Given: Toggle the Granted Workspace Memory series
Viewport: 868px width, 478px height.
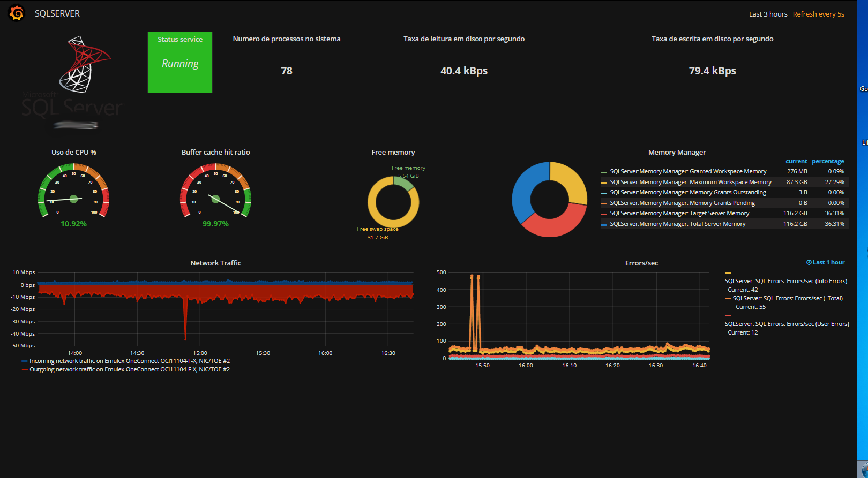Looking at the screenshot, I should pyautogui.click(x=688, y=172).
